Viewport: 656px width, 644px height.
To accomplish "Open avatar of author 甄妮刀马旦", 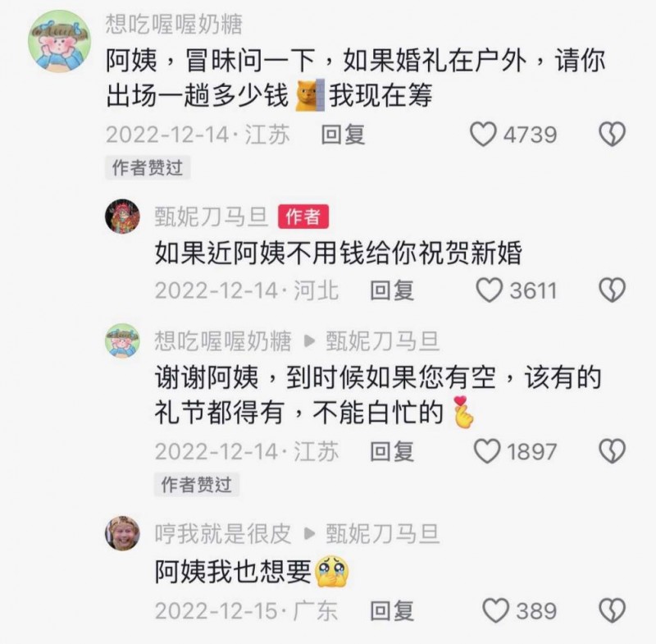I will (122, 216).
